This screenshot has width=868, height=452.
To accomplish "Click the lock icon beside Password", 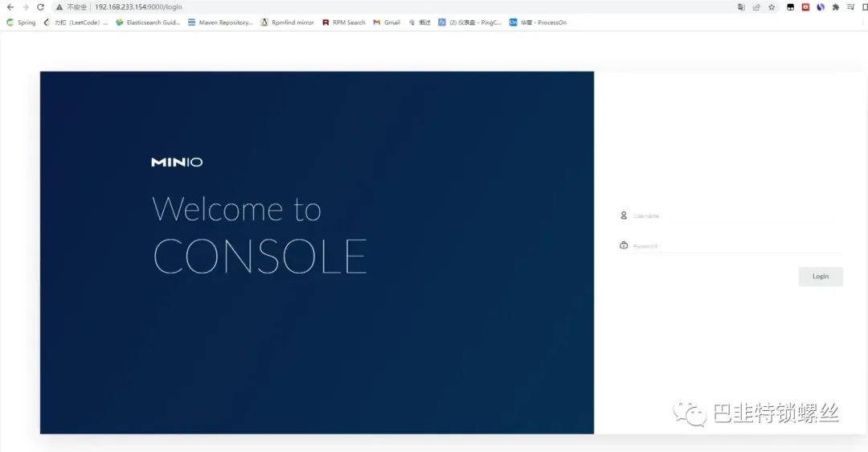I will (x=624, y=245).
